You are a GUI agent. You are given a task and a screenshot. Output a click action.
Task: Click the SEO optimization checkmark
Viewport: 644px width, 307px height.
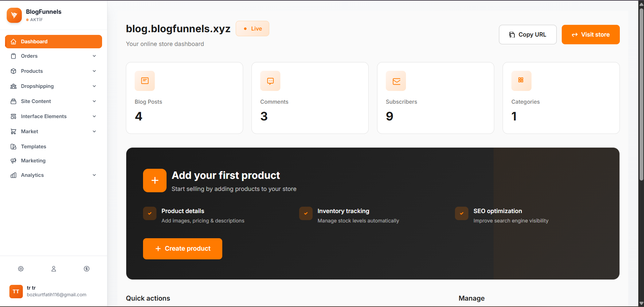pyautogui.click(x=461, y=213)
